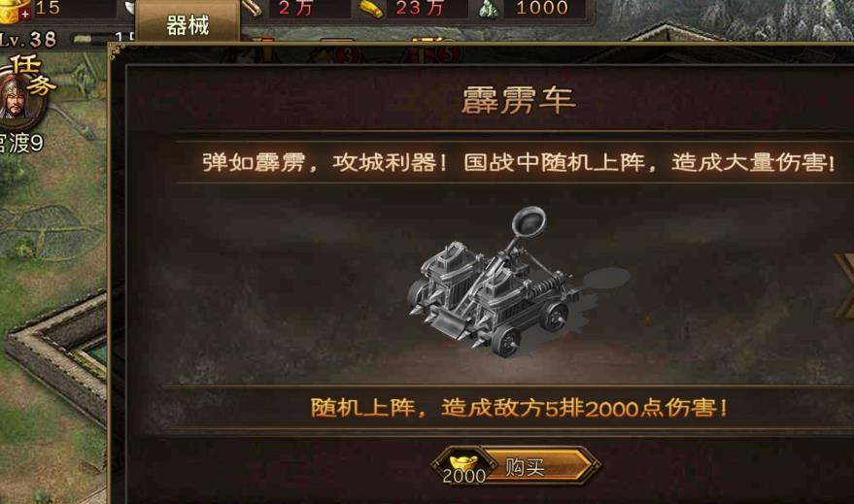Click the Lv.38 level indicator

point(27,39)
